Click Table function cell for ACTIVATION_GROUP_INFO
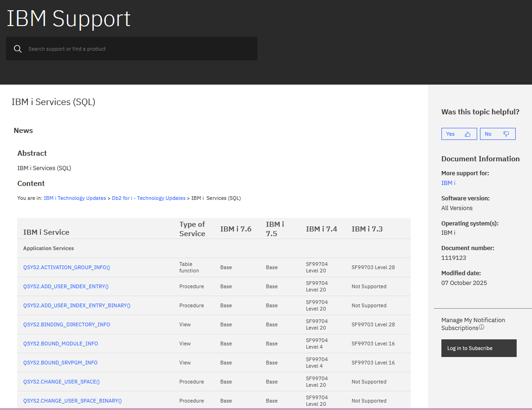The image size is (532, 410). click(x=189, y=267)
